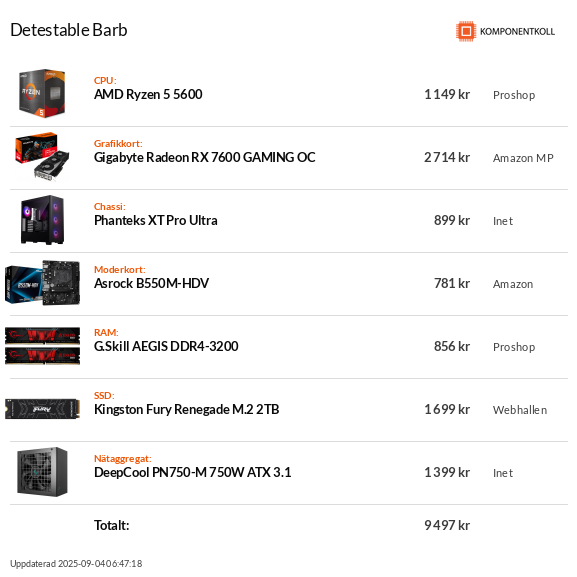577x577 pixels.
Task: Open the Asrock B550M-HDV motherboard image
Action: coord(42,283)
